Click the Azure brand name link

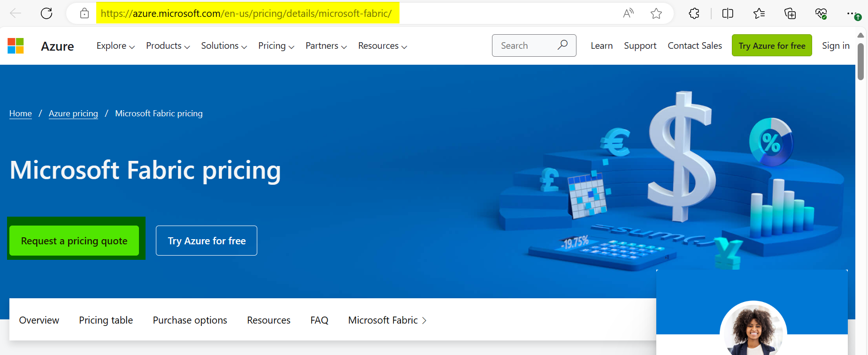[57, 46]
